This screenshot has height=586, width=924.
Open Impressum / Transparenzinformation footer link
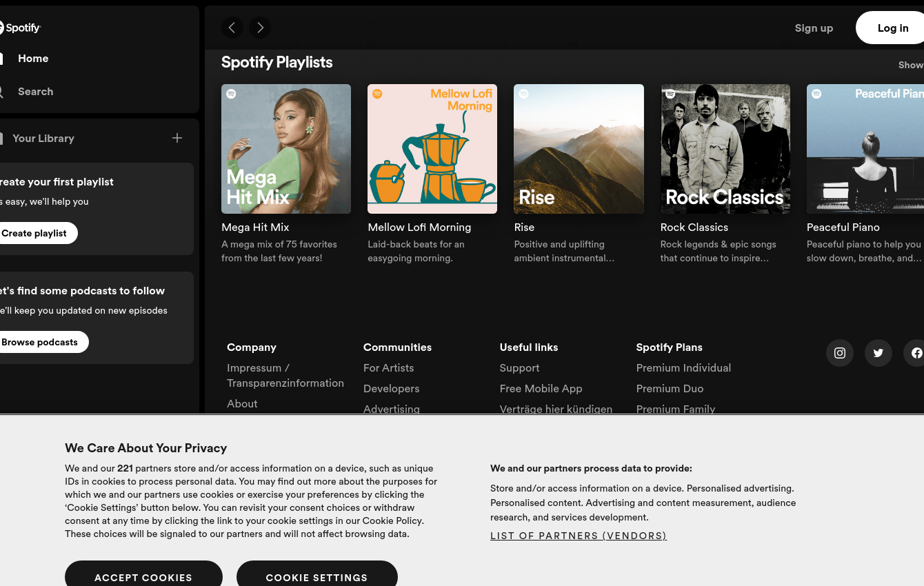[x=285, y=376]
